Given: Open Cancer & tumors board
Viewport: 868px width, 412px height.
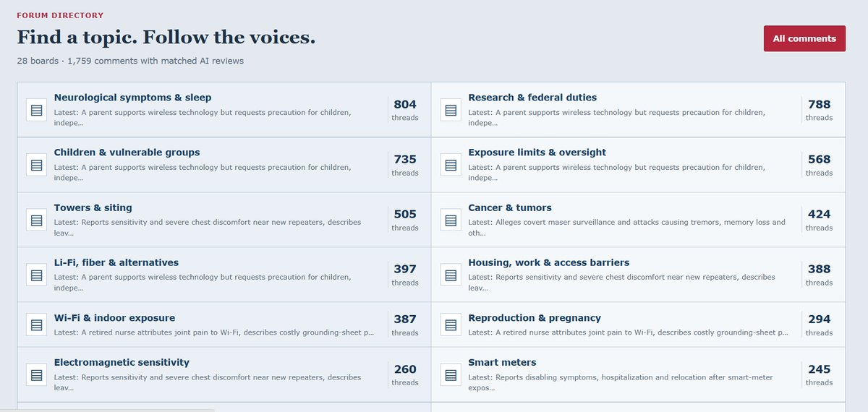Looking at the screenshot, I should [510, 207].
